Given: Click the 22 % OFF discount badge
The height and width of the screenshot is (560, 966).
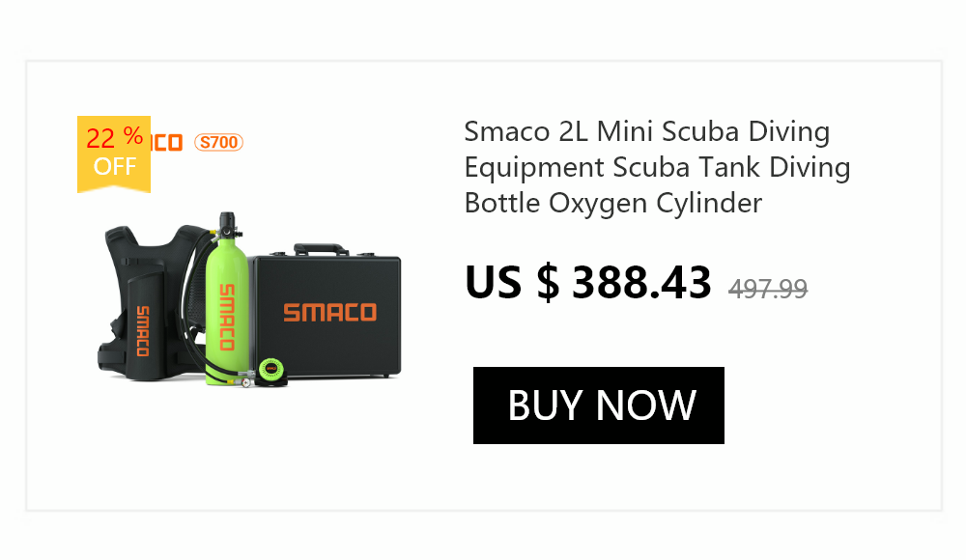Looking at the screenshot, I should (x=114, y=154).
